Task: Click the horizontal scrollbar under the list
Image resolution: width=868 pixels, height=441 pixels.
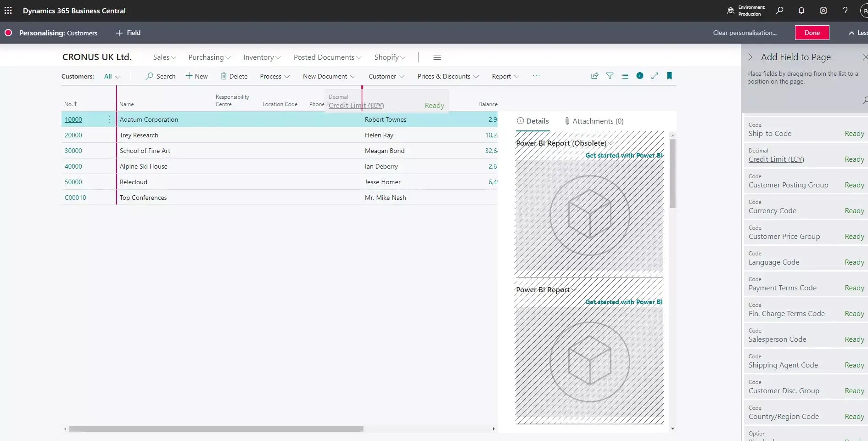Action: [216, 429]
